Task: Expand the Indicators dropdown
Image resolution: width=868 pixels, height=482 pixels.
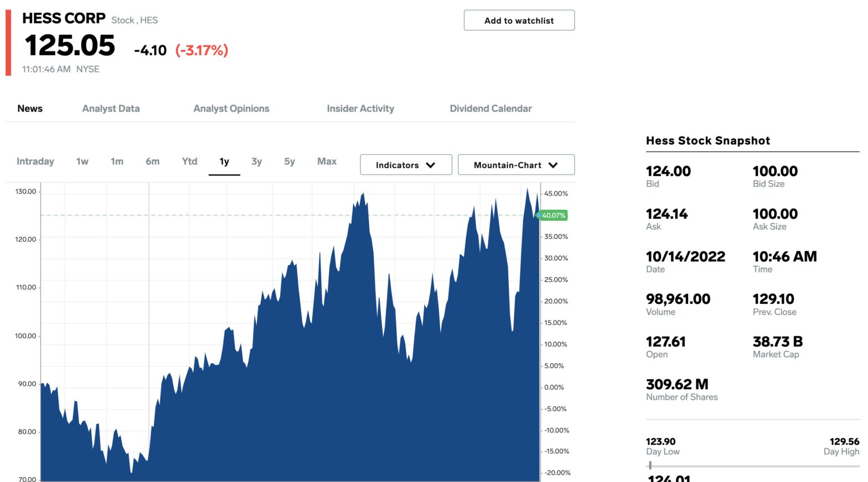Action: click(x=406, y=165)
